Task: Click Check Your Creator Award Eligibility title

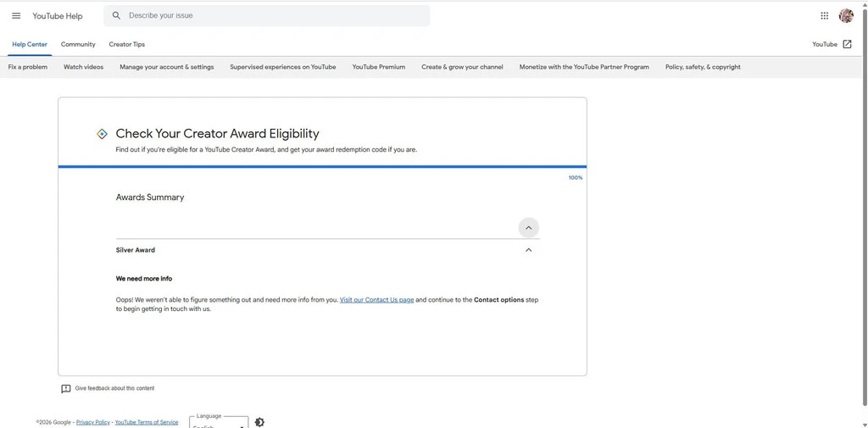Action: tap(218, 133)
